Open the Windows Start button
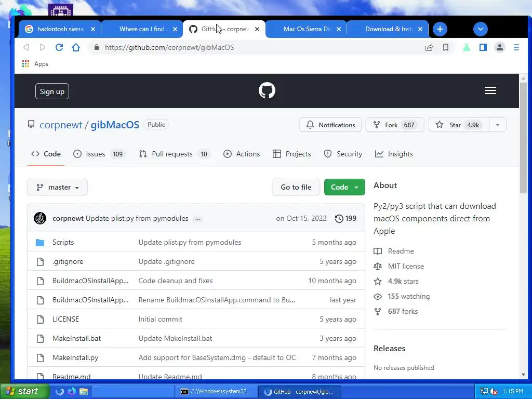532x399 pixels. (24, 392)
